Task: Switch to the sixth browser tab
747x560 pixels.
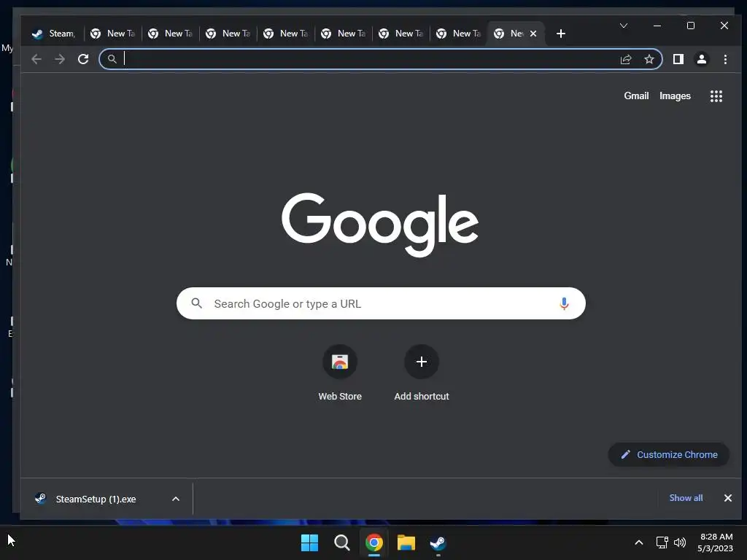Action: click(x=344, y=34)
